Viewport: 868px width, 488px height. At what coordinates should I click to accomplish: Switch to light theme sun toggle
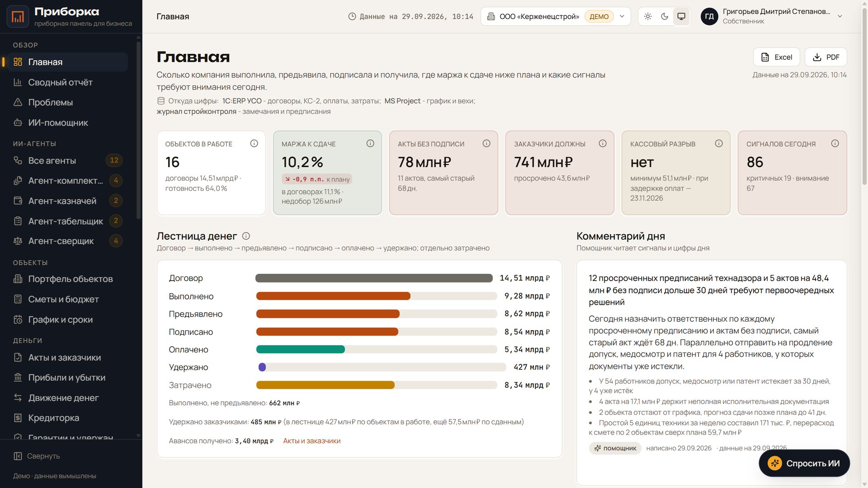[648, 16]
